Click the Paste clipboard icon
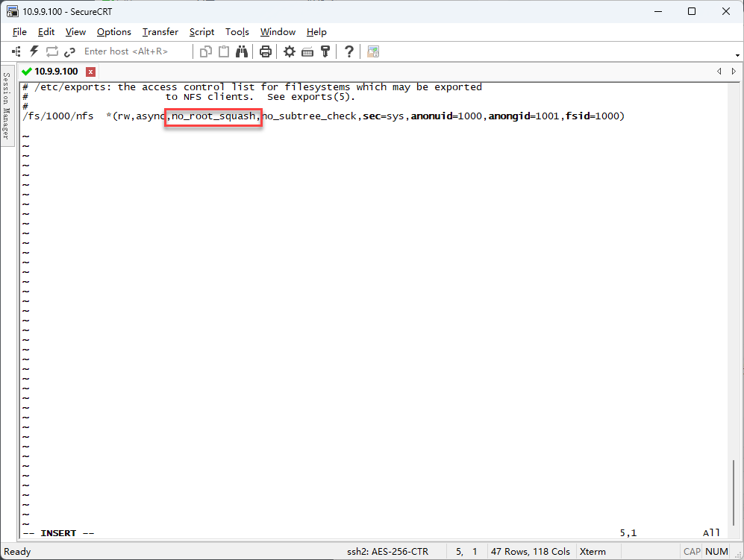Screen dimensions: 744x560 pyautogui.click(x=223, y=51)
